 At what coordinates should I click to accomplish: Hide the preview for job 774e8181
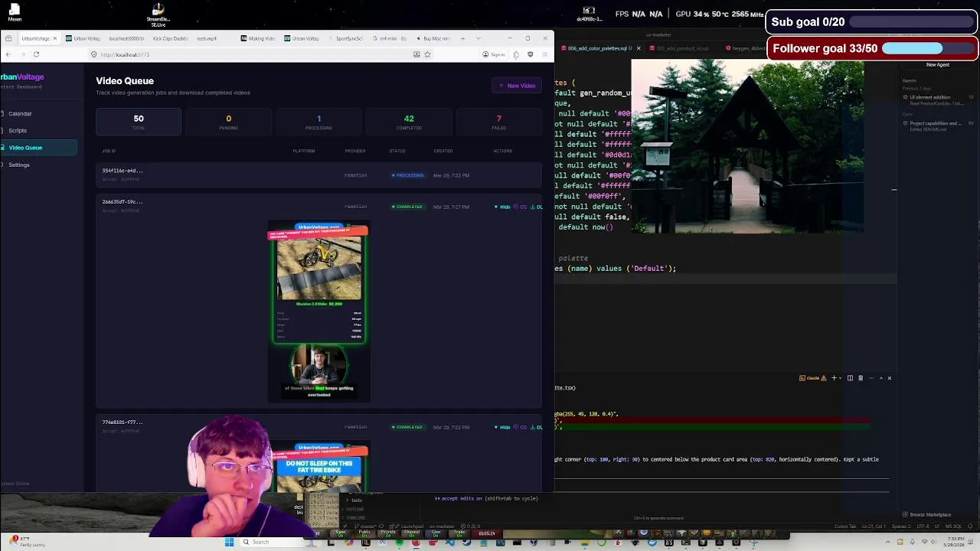click(502, 427)
